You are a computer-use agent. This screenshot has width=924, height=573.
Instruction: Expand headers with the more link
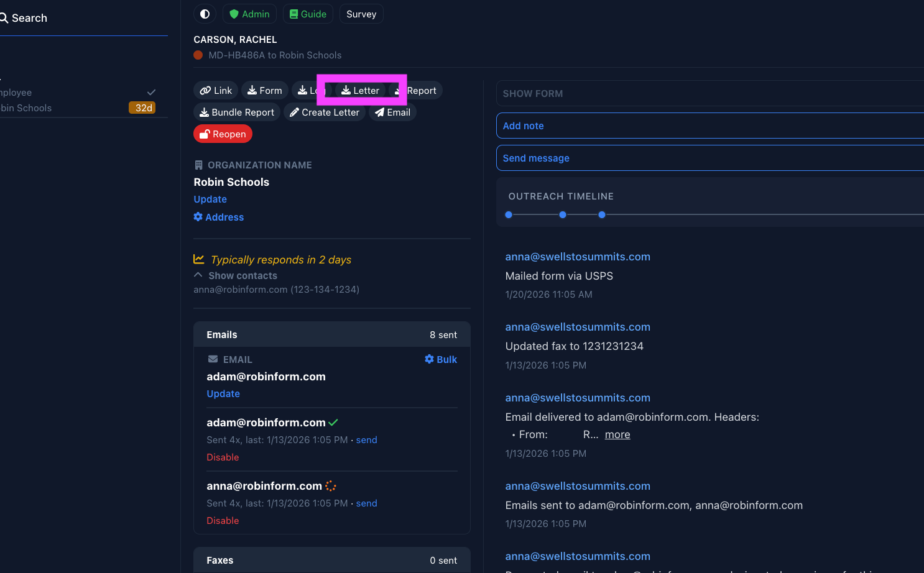coord(617,434)
